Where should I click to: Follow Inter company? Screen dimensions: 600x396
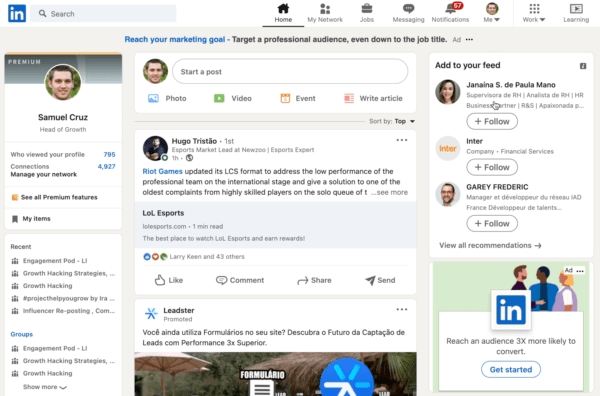[x=492, y=167]
